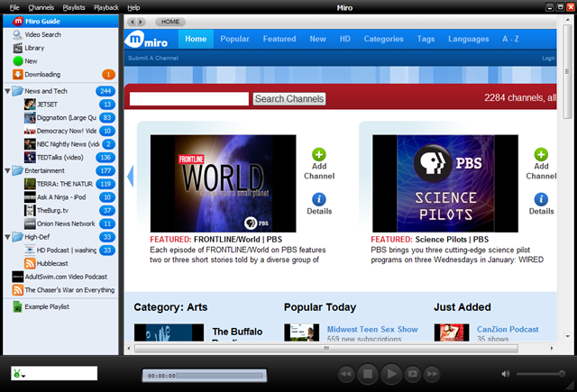Show previous featured channels with left arrow
The width and height of the screenshot is (577, 392).
130,177
